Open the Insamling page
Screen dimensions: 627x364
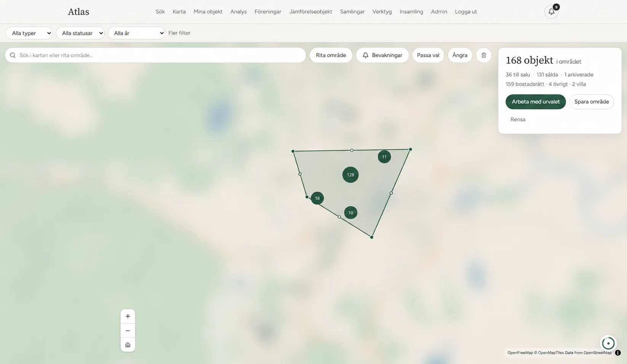pos(411,12)
